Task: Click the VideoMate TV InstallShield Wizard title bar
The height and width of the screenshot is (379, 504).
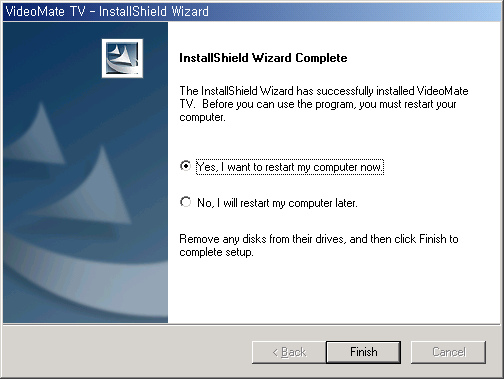Action: [x=252, y=12]
